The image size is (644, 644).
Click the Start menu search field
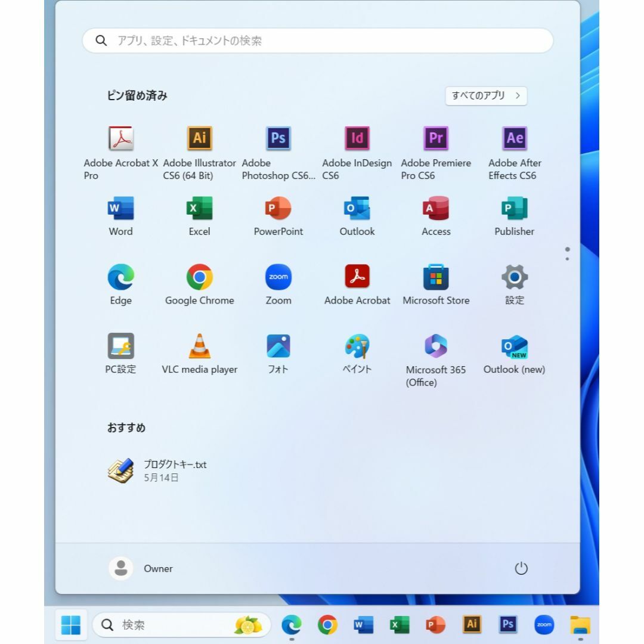click(x=317, y=41)
